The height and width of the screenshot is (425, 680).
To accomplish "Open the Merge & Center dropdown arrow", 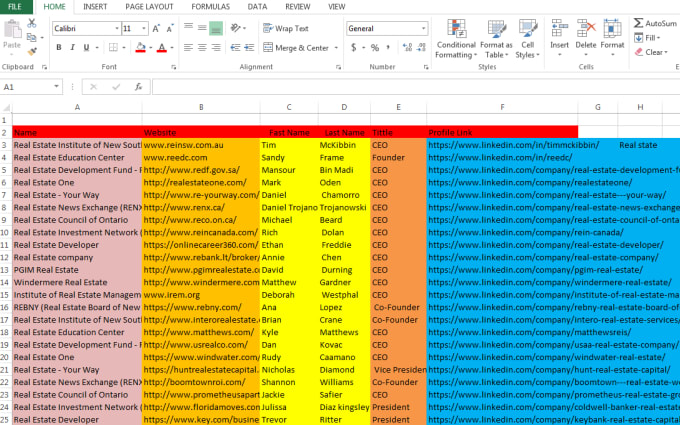I will (x=336, y=48).
